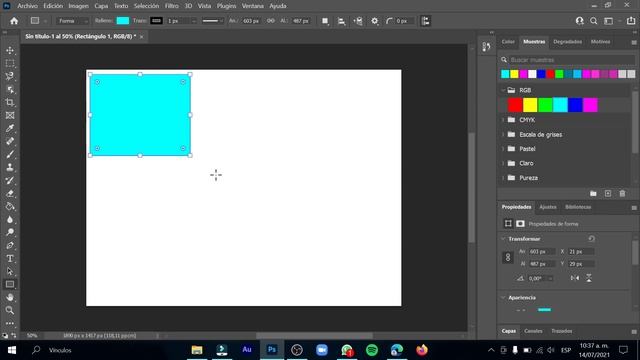Click the Relleno fill color swatch
Viewport: 640px width, 360px height.
122,21
